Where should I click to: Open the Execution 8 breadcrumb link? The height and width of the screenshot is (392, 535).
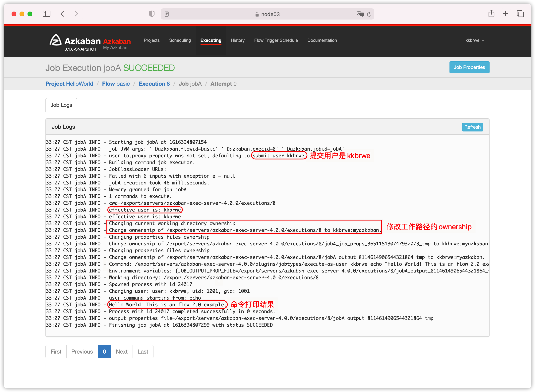(x=154, y=84)
